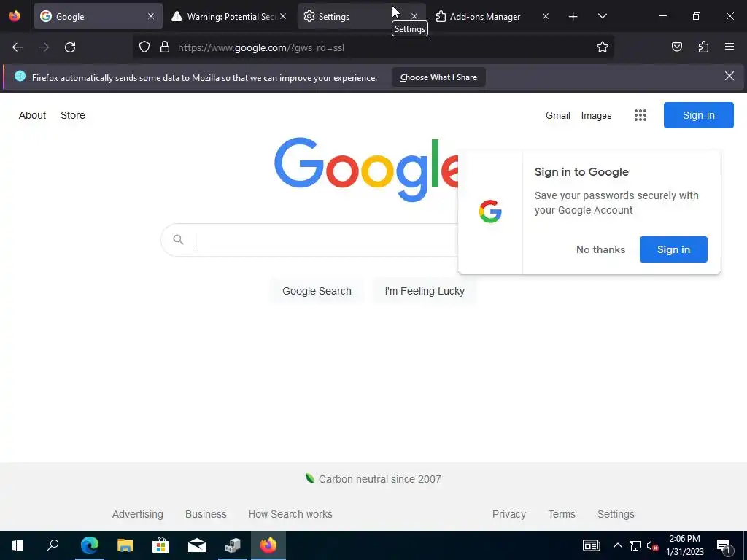The image size is (747, 560).
Task: Close the Google tab
Action: (151, 16)
